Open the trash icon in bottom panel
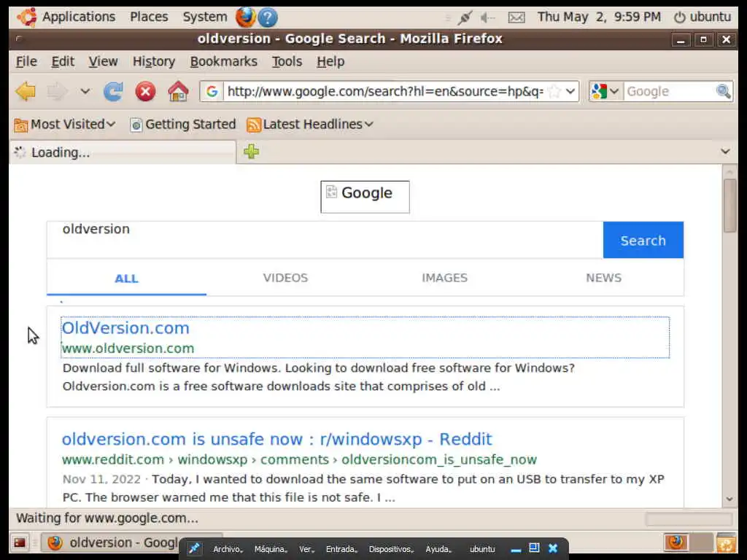Viewport: 747px width, 560px height. coord(726,542)
